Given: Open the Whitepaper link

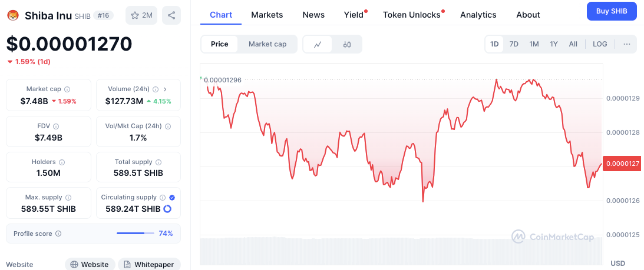Looking at the screenshot, I should tap(148, 264).
